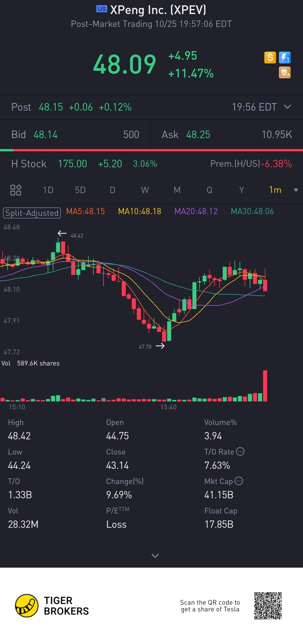Select the W weekly chart tab
303x644 pixels.
point(145,190)
